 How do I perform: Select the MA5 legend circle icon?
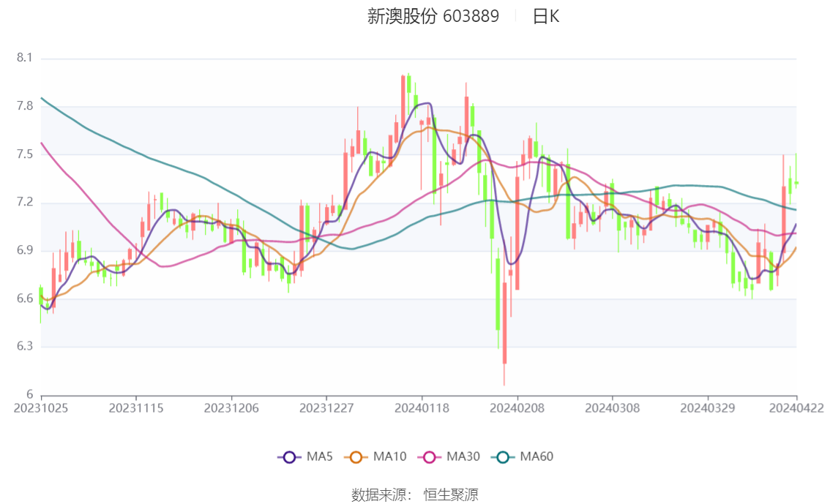pyautogui.click(x=290, y=456)
